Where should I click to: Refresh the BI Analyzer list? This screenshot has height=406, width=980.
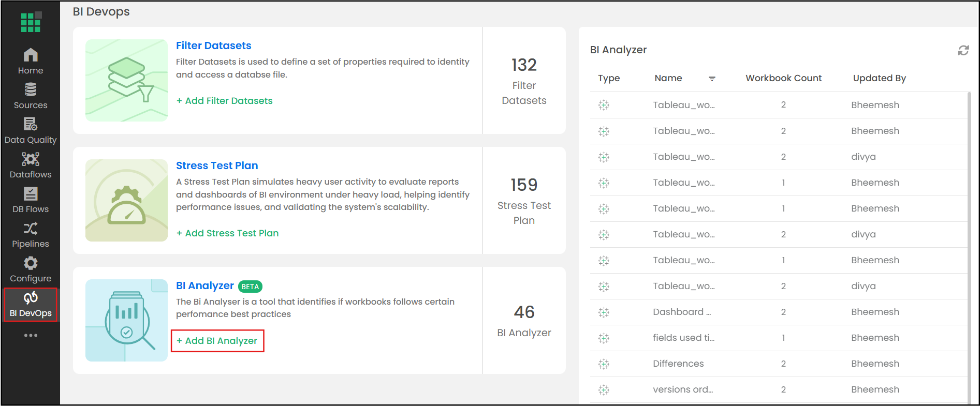pos(963,50)
